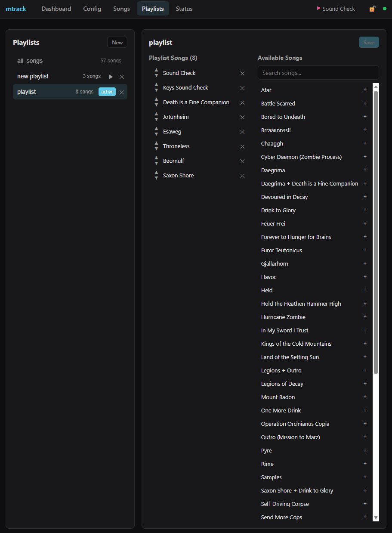
Task: Move "Esaweg" down in the playlist
Action: [156, 134]
